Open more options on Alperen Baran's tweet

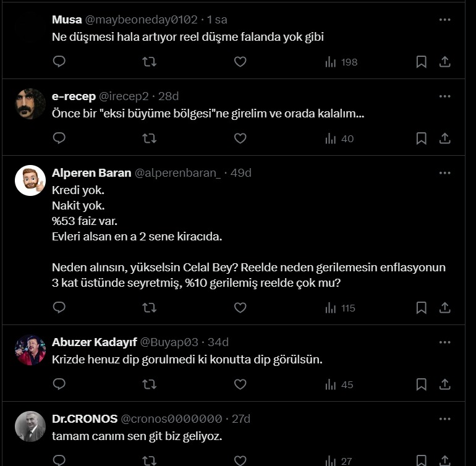click(x=444, y=173)
